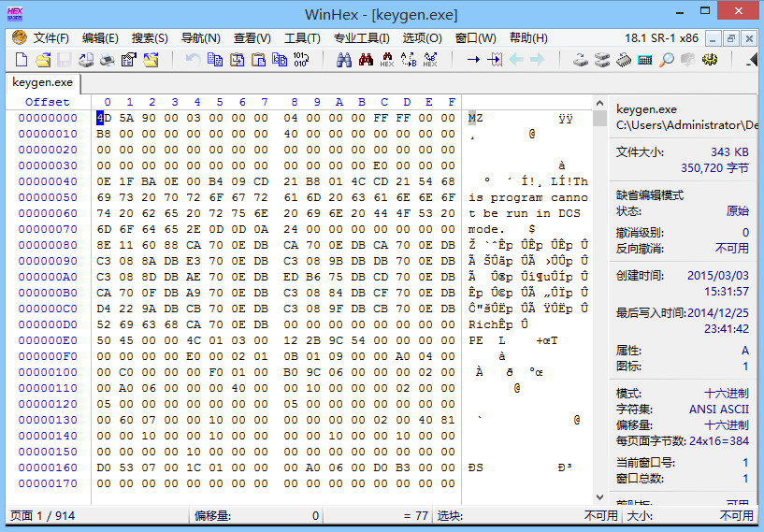Click the 原始 state value in info pane
Screen dimensions: 764x532
pos(737,211)
